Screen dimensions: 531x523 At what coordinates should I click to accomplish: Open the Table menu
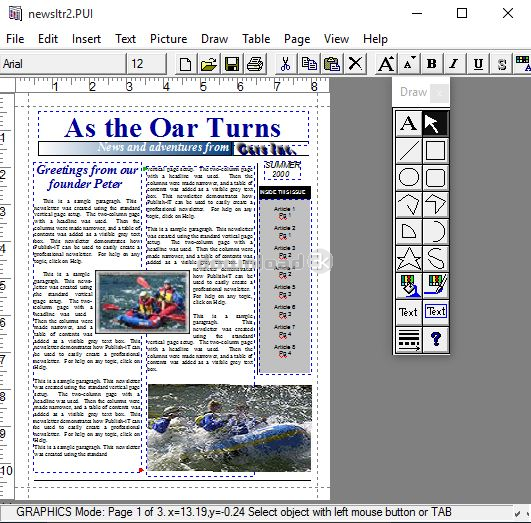point(256,39)
